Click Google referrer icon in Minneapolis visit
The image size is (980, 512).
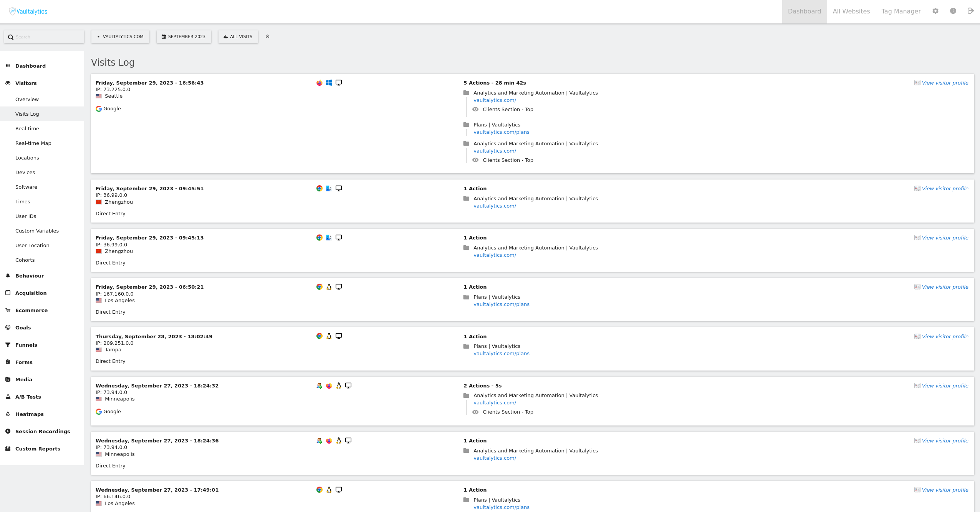[99, 412]
